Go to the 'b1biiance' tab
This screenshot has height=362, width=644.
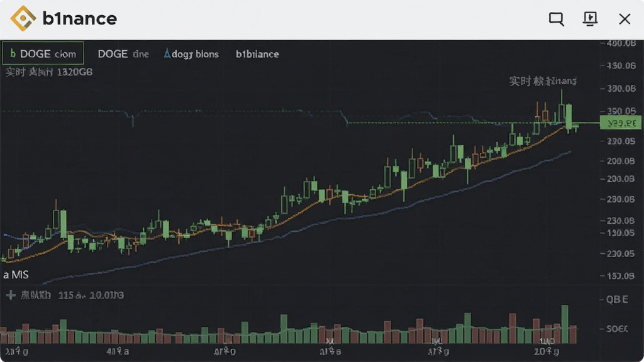coord(257,54)
